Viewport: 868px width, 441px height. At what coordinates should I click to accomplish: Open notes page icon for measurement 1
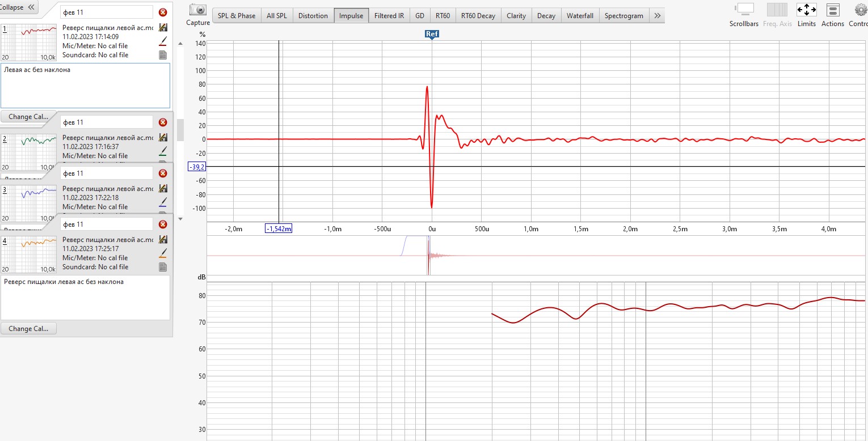[x=163, y=55]
